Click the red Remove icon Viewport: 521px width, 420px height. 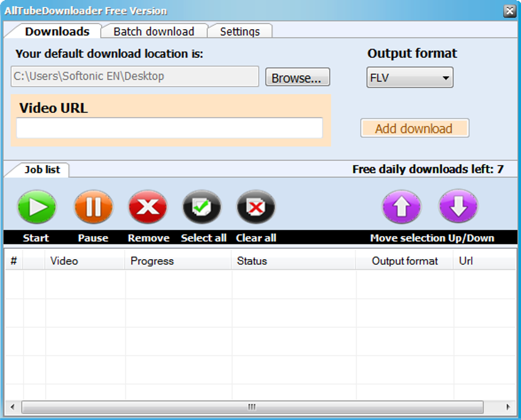(x=148, y=206)
